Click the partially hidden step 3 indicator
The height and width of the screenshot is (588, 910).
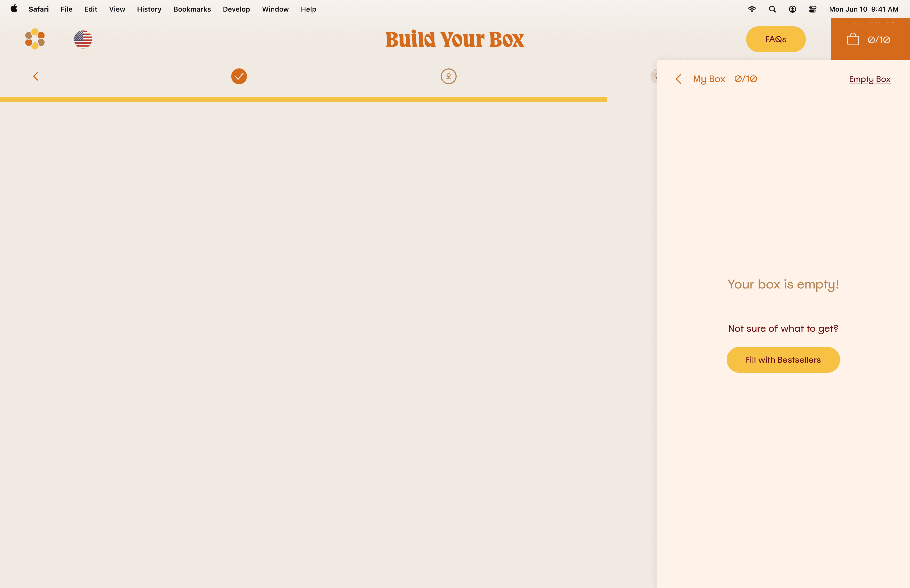point(654,76)
